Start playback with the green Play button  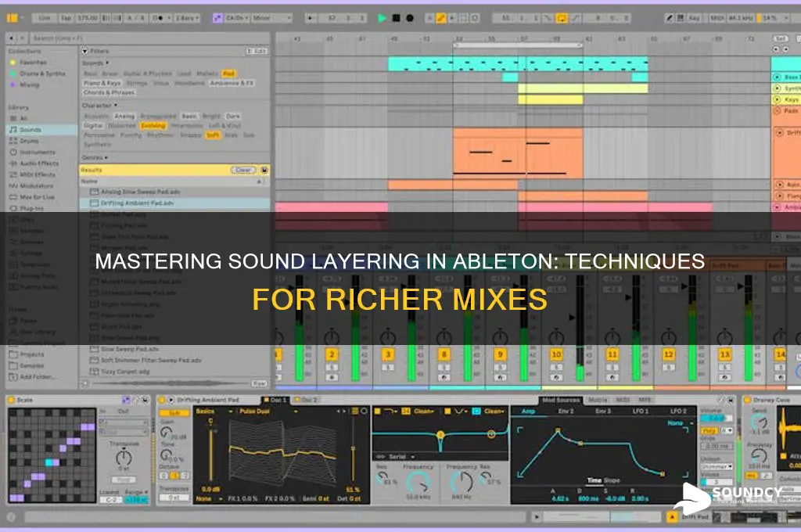point(382,18)
